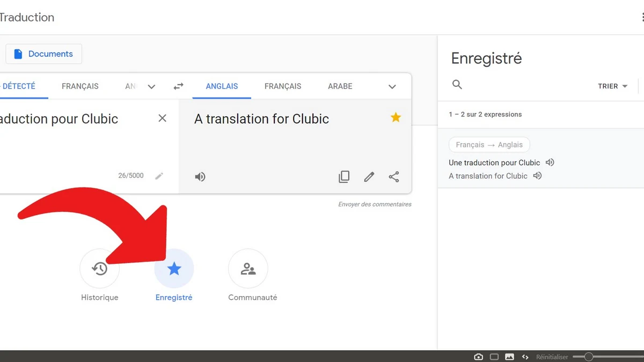The image size is (644, 362).
Task: Open the Historique circle button
Action: tap(99, 269)
